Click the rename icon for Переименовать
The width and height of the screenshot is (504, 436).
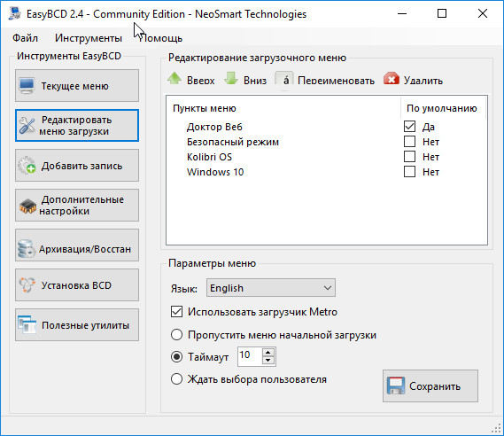point(284,79)
